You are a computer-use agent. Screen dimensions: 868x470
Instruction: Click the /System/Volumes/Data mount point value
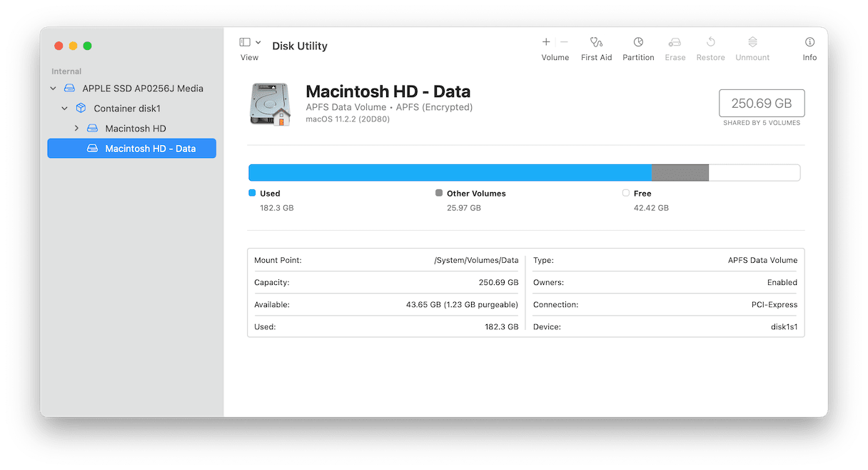pos(476,261)
